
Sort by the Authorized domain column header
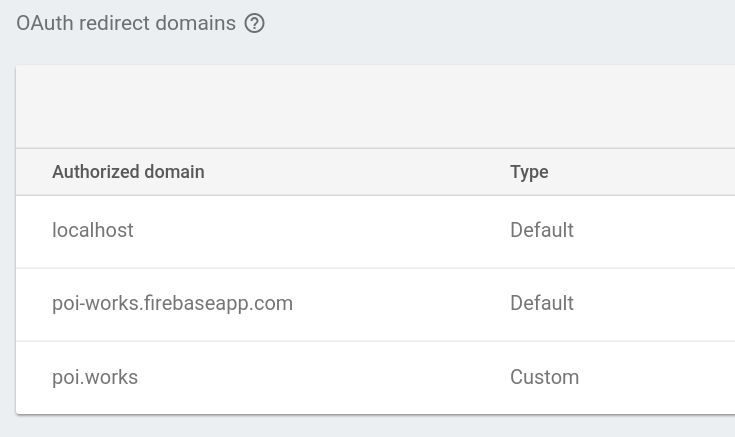[128, 172]
